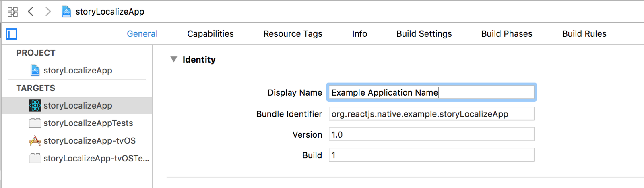The height and width of the screenshot is (188, 644).
Task: Click the project blueprint icon under PROJECT
Action: [35, 71]
